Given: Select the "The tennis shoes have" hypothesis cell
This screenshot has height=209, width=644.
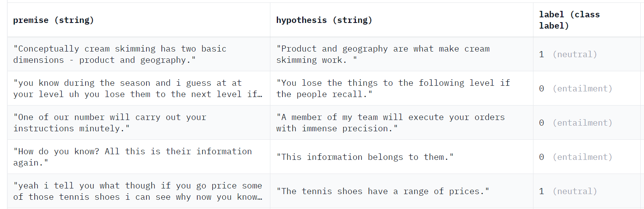Looking at the screenshot, I should coord(383,191).
